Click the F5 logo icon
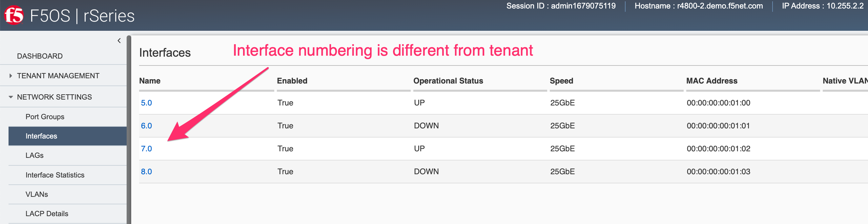The height and width of the screenshot is (224, 868). pyautogui.click(x=14, y=15)
